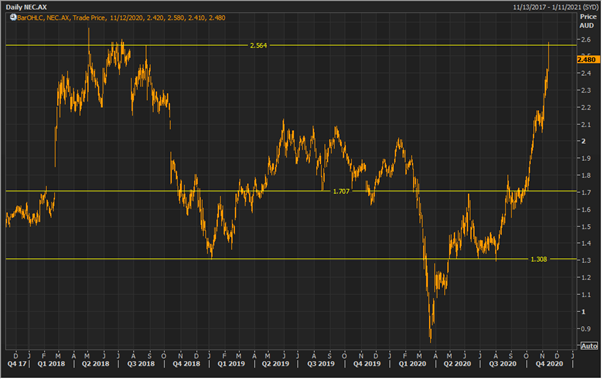This screenshot has width=602, height=379.
Task: Click the Q2 2020 quarter label
Action: pos(457,364)
